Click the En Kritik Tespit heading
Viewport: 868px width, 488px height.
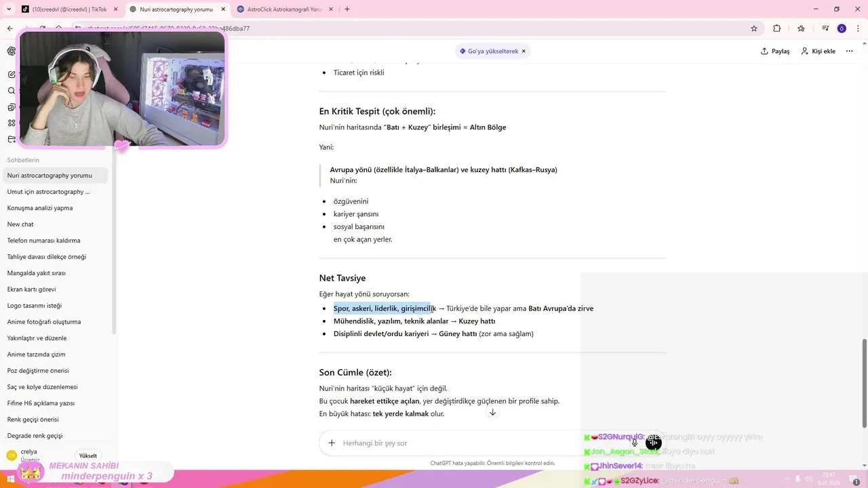[x=377, y=111]
